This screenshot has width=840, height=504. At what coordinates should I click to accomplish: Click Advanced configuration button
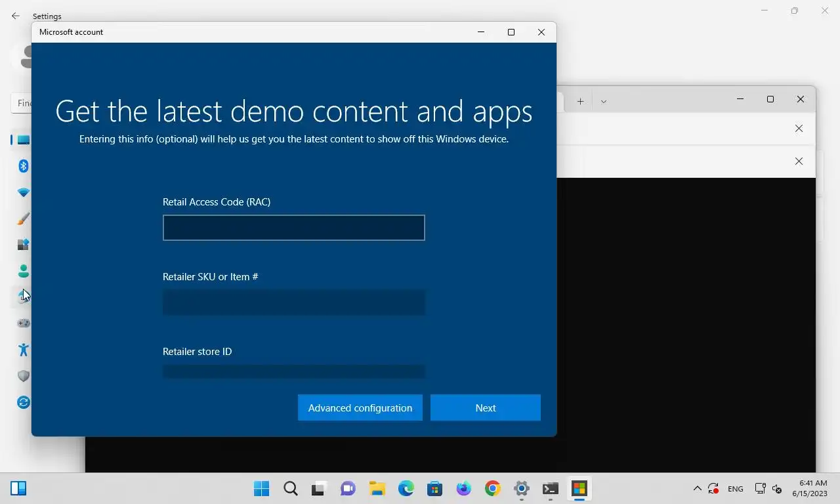[360, 408]
